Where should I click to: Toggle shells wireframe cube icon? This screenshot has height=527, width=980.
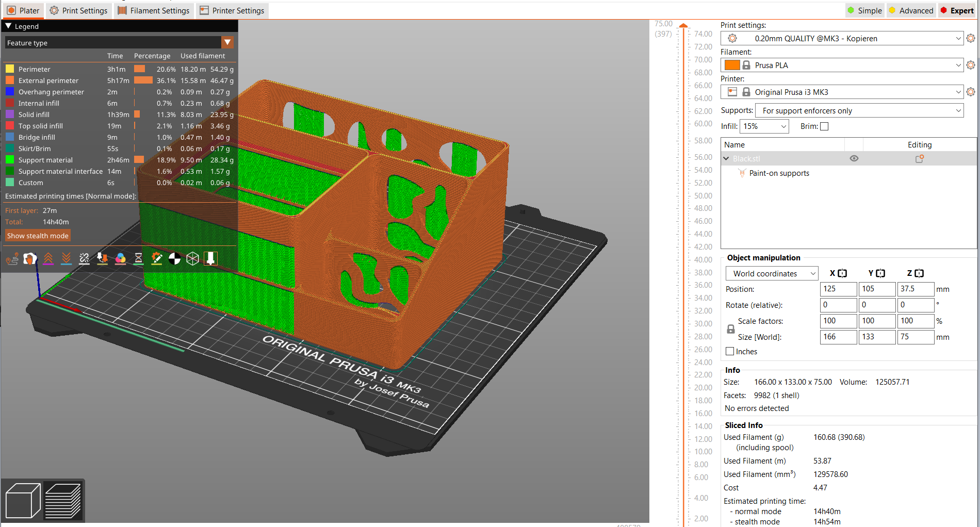click(x=192, y=258)
